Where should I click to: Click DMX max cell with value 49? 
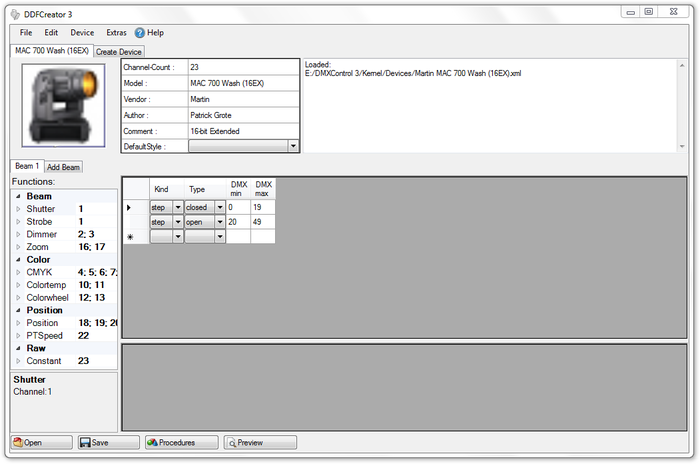[262, 222]
